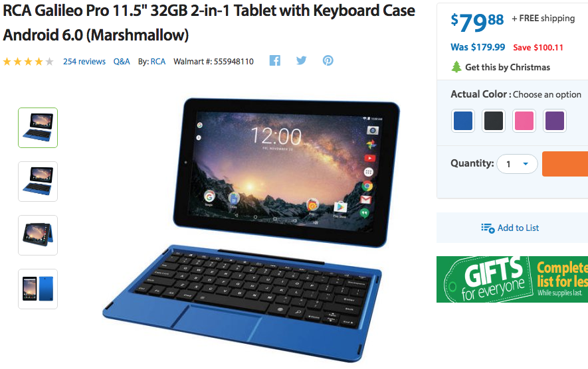View second product thumbnail image
The image size is (588, 369).
point(38,182)
